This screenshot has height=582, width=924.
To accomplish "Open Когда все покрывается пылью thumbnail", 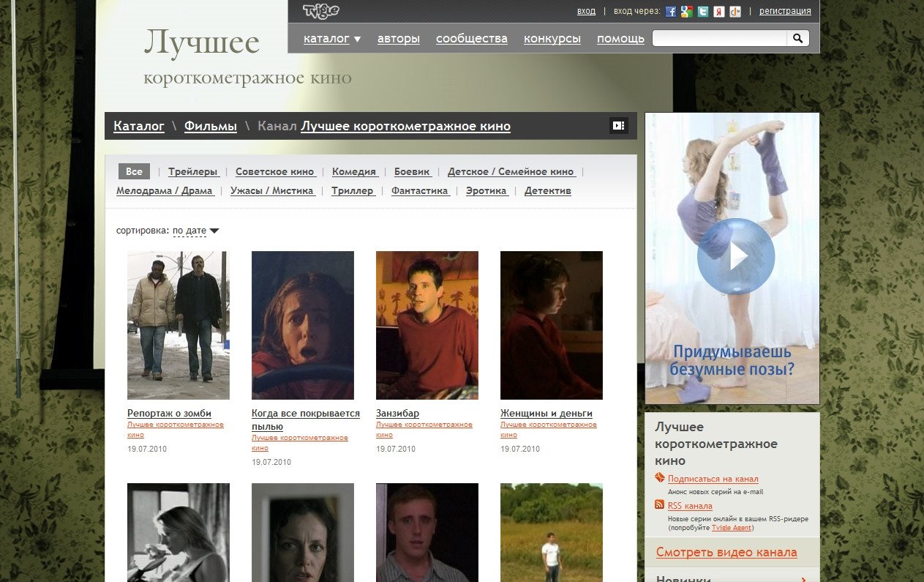I will pyautogui.click(x=303, y=325).
